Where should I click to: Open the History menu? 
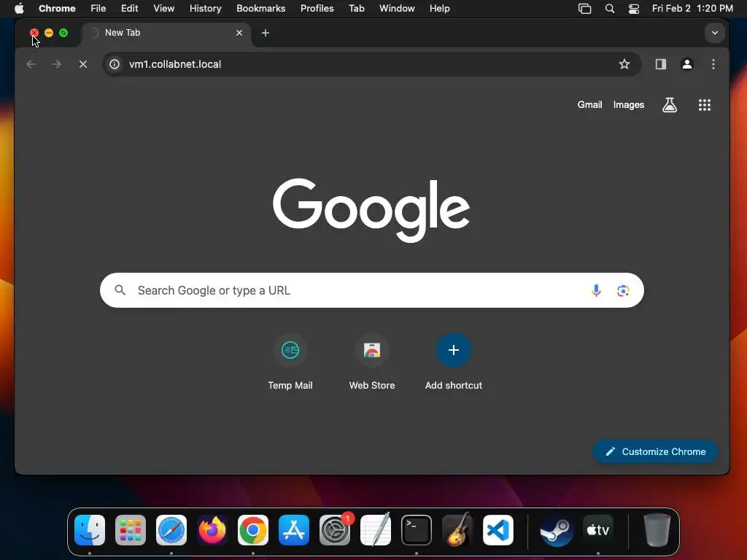(205, 9)
